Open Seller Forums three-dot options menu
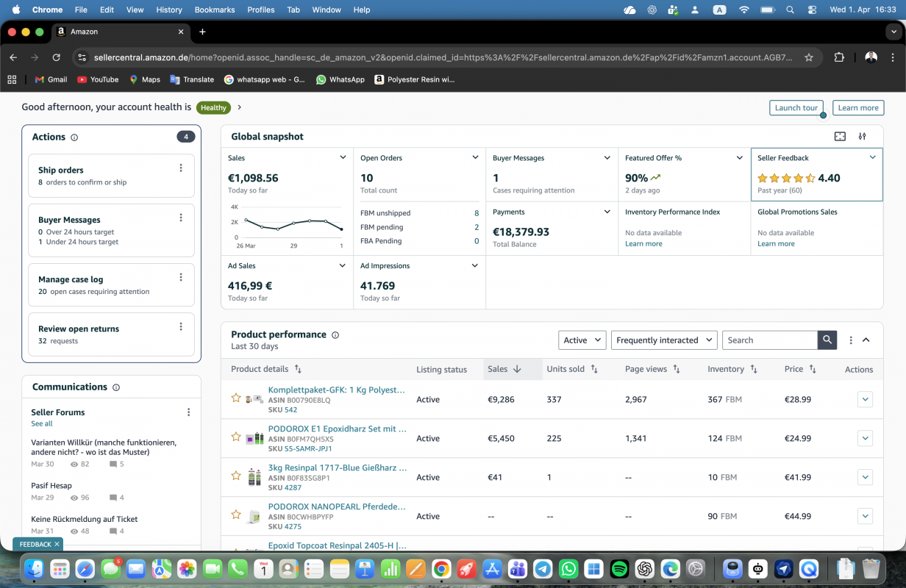 188,412
